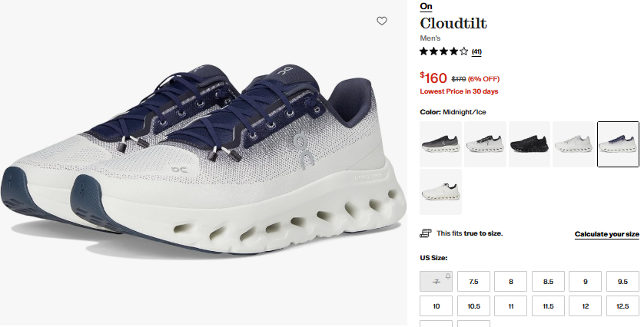Click the main Cloudtilt shoe image
Viewport: 644px width, 327px height.
pyautogui.click(x=204, y=160)
